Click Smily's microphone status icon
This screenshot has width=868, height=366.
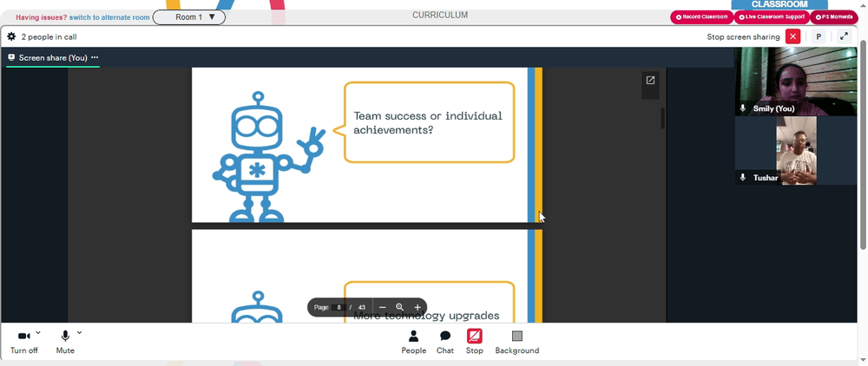743,108
